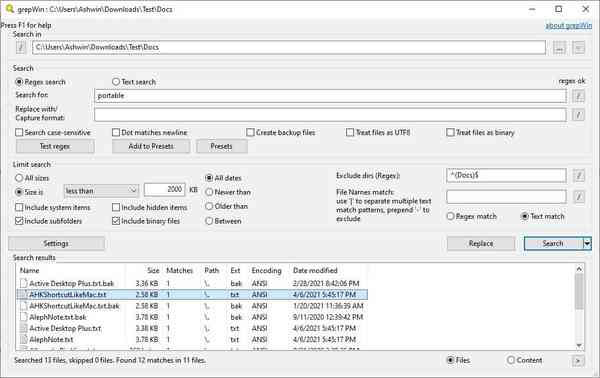Open regex helper for Replace with field
The height and width of the screenshot is (378, 600).
tap(579, 114)
